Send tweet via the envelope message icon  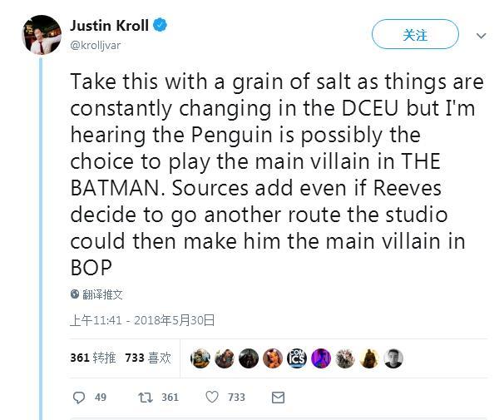pyautogui.click(x=278, y=398)
